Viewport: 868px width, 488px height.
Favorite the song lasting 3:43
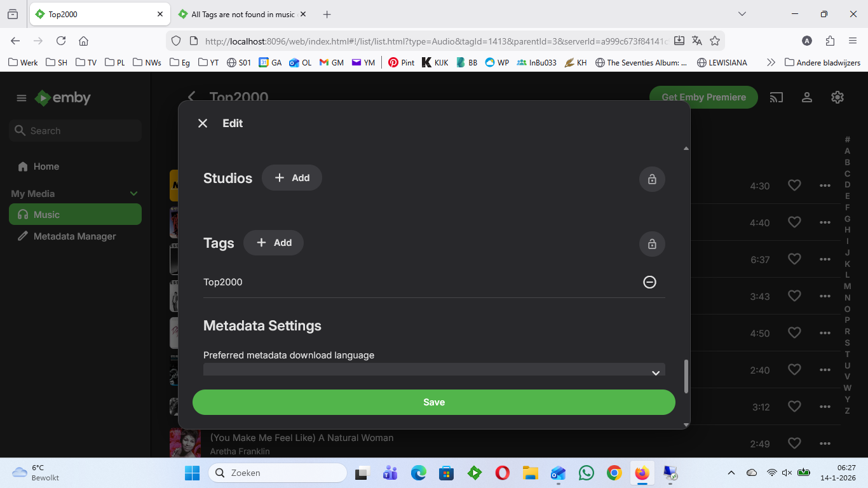[794, 296]
